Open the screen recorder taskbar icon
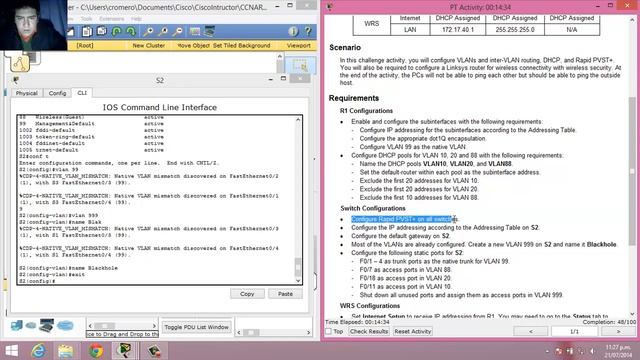Screen dimensions: 640x360 pos(154,351)
